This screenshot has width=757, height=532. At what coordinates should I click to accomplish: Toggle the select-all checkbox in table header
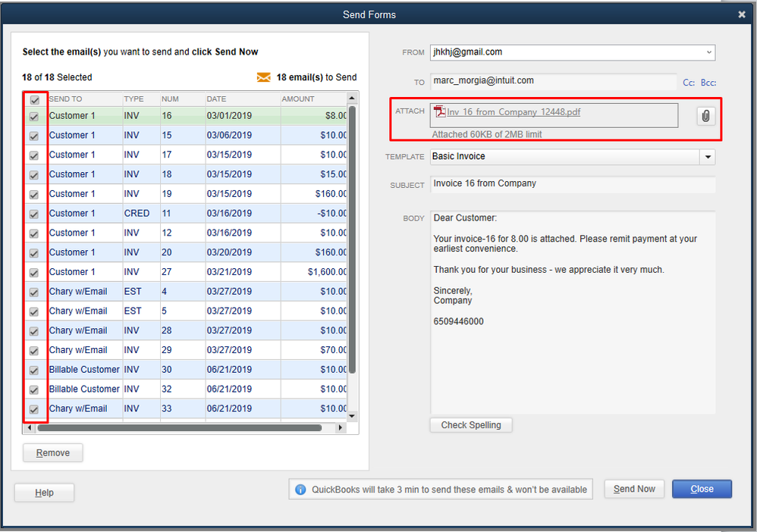click(35, 99)
